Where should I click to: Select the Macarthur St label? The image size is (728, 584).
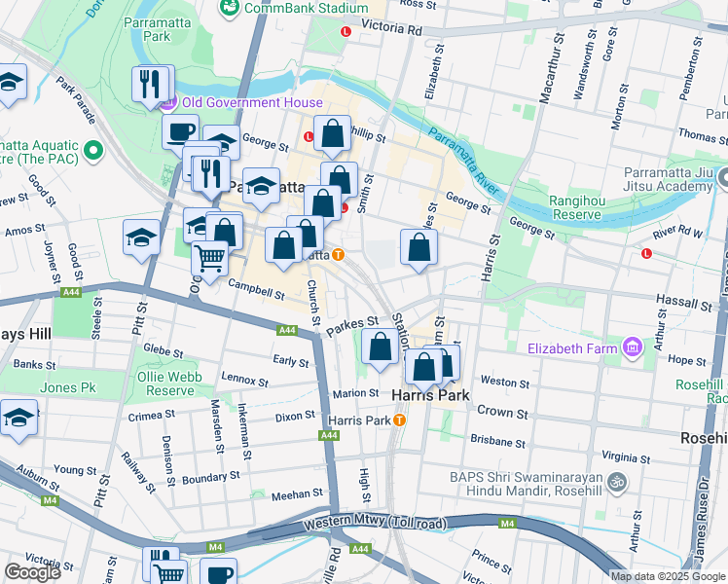pyautogui.click(x=552, y=68)
